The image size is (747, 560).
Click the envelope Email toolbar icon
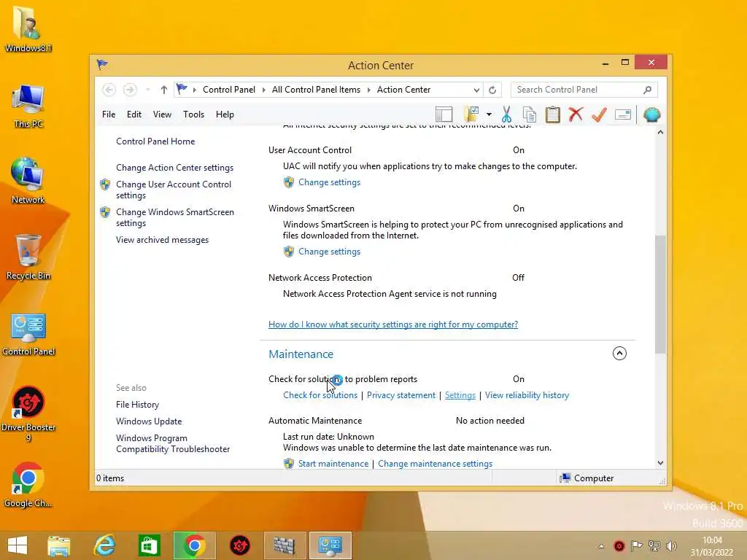point(623,114)
